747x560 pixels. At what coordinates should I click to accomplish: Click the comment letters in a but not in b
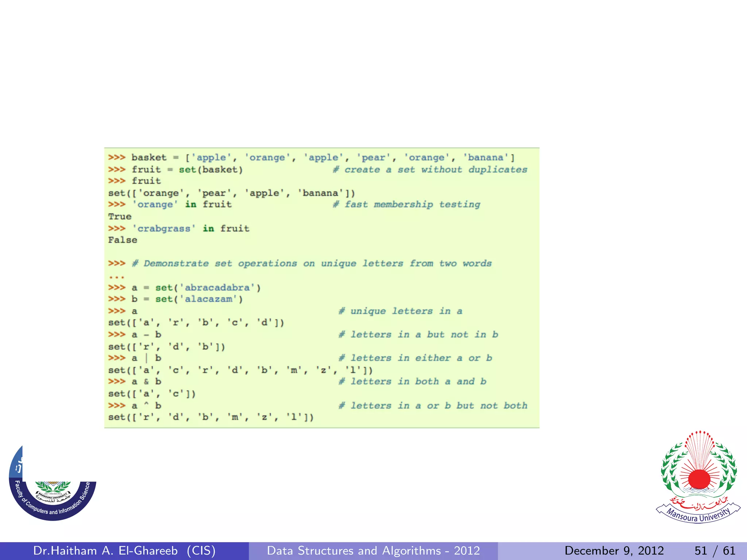click(x=418, y=334)
